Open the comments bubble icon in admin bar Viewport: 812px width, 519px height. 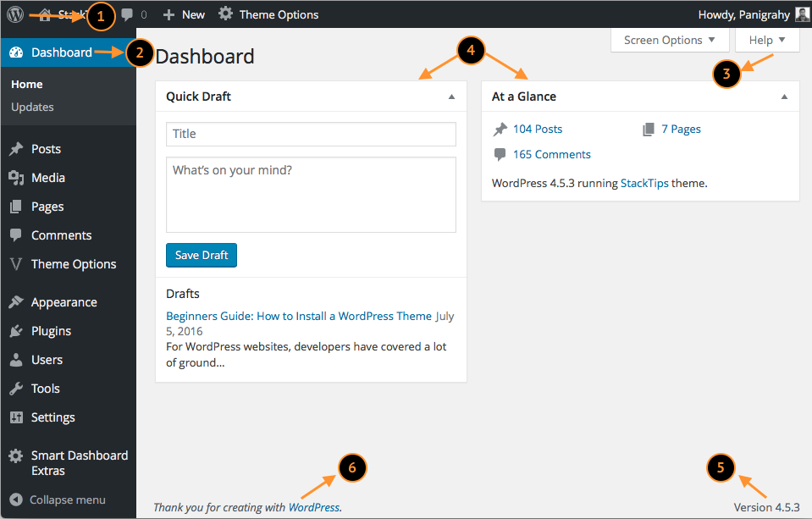point(127,14)
